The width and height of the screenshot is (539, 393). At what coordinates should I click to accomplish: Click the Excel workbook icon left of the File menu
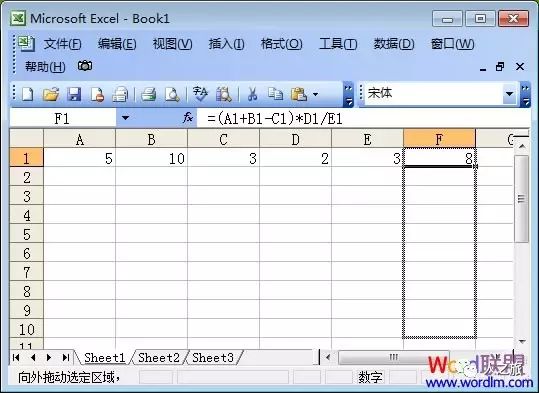pyautogui.click(x=25, y=44)
